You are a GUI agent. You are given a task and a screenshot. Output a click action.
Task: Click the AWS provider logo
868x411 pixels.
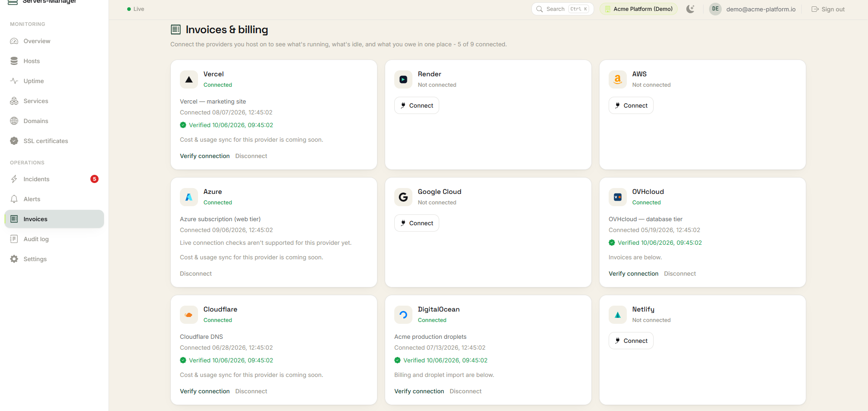tap(618, 79)
